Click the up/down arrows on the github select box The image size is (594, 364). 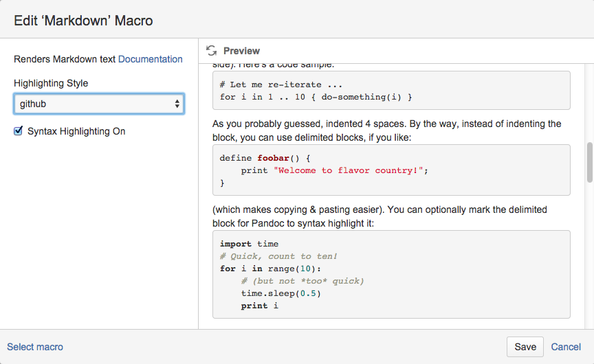tap(177, 104)
